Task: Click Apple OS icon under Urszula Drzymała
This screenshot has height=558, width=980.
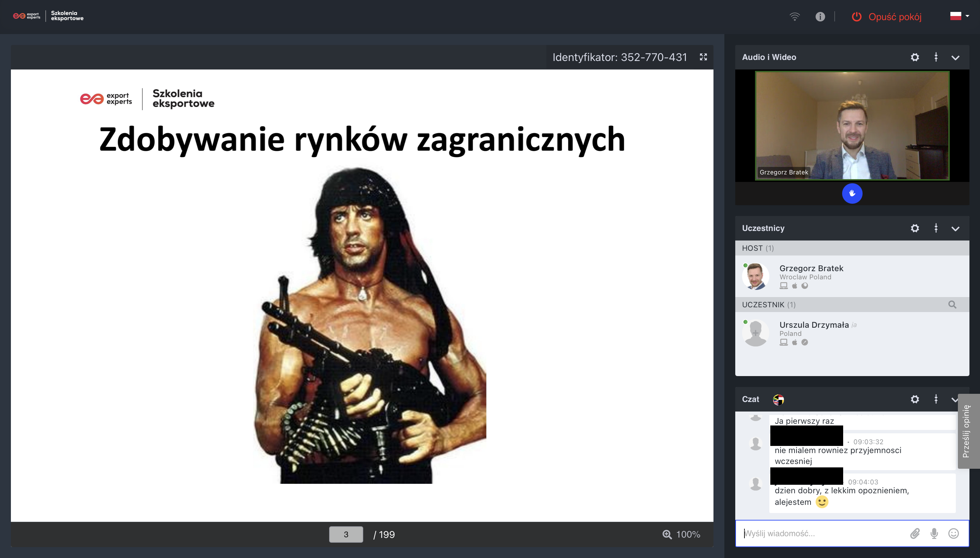Action: pyautogui.click(x=794, y=342)
